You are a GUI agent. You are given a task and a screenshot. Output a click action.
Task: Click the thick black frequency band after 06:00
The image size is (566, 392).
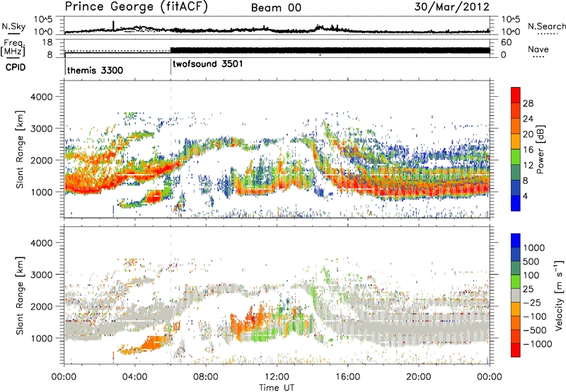pos(330,50)
